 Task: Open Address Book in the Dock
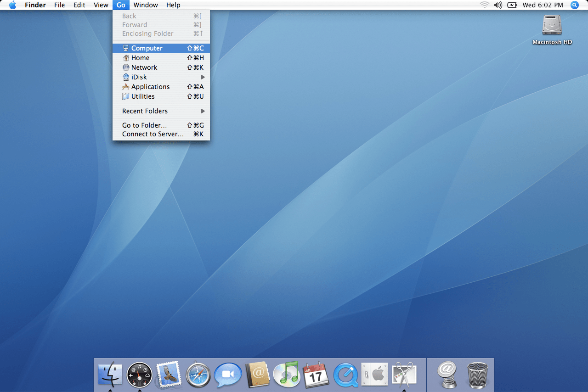[x=257, y=375]
